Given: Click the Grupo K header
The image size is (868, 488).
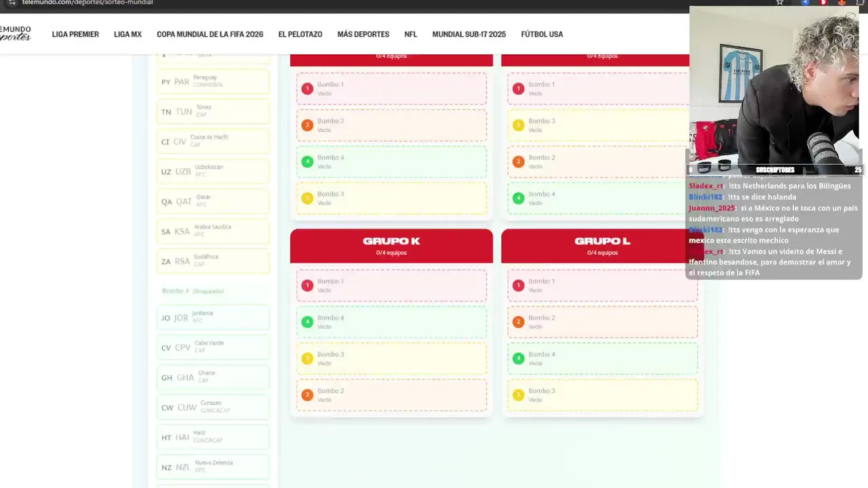Looking at the screenshot, I should [391, 246].
